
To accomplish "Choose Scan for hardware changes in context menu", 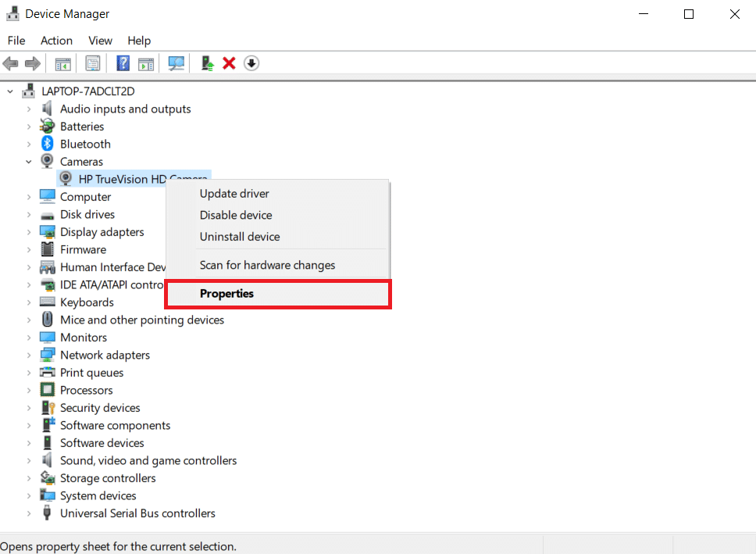I will (x=278, y=265).
